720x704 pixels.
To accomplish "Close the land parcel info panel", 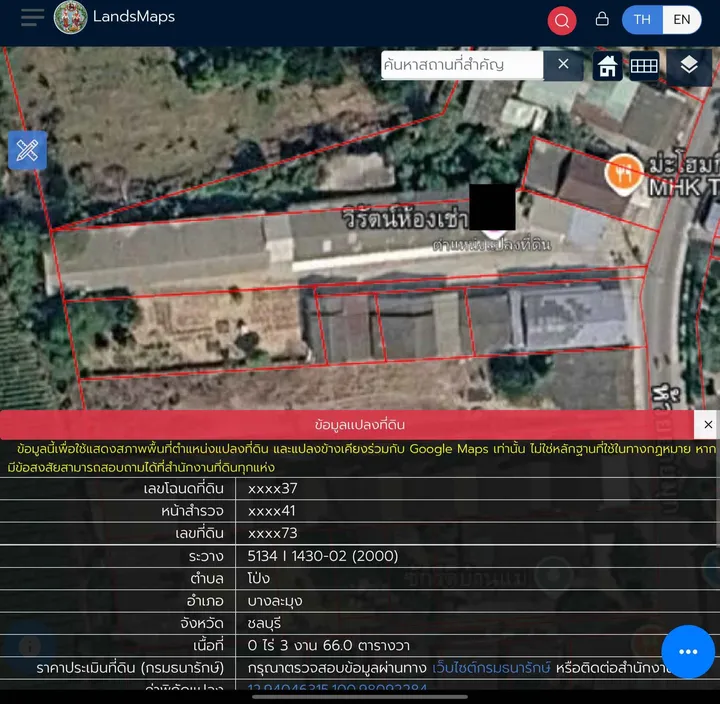I will point(708,425).
